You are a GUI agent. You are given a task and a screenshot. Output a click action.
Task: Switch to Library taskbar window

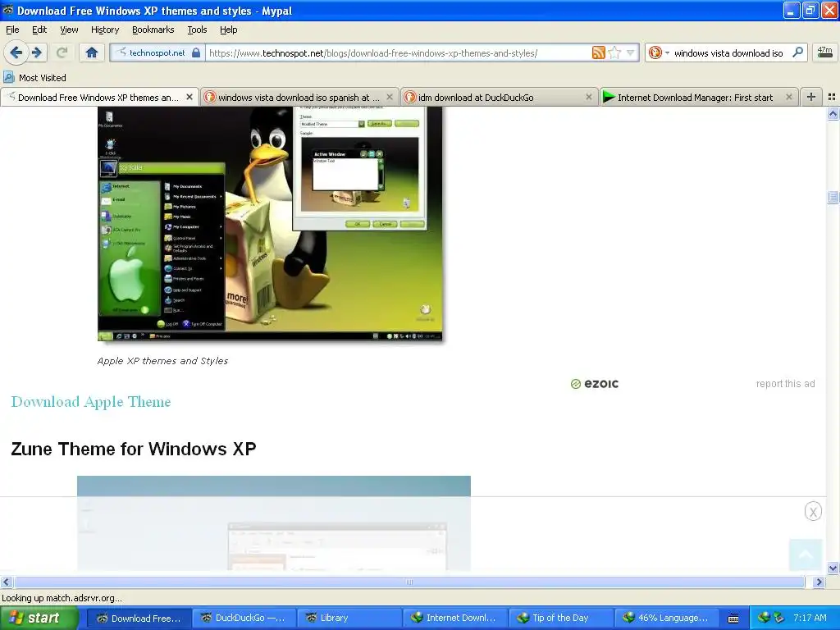point(349,619)
